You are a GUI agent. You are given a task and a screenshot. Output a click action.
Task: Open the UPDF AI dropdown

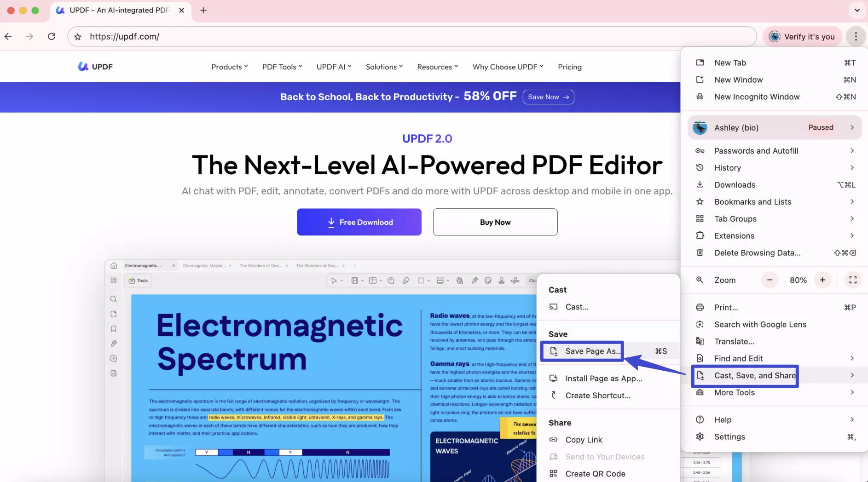[334, 67]
